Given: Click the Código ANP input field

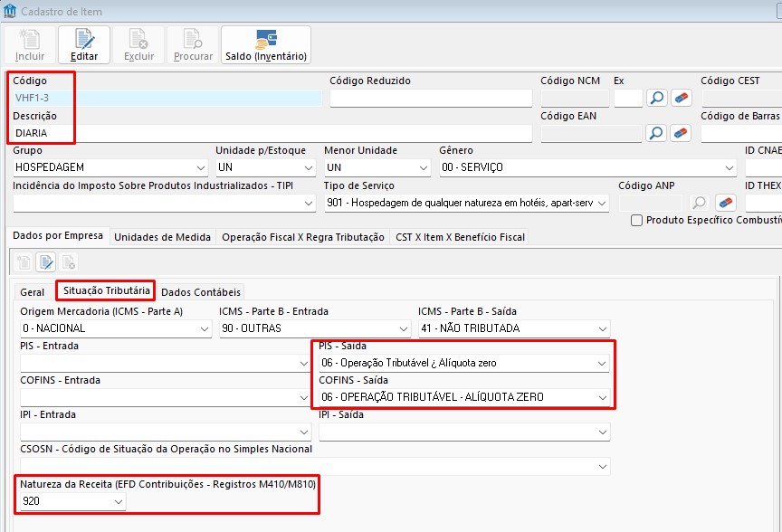Looking at the screenshot, I should click(651, 203).
